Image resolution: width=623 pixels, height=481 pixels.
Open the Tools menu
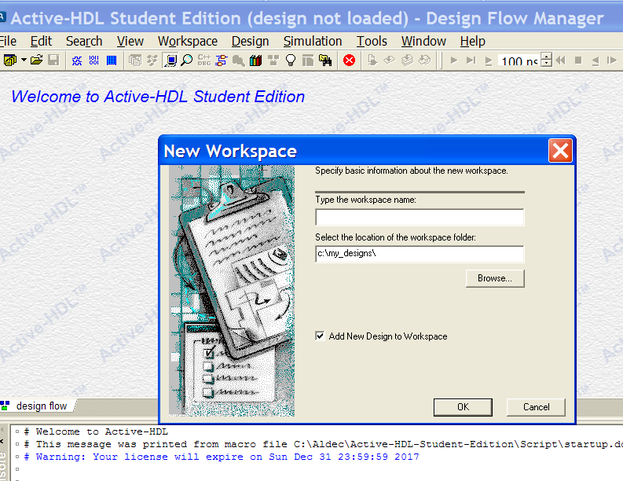pos(371,41)
